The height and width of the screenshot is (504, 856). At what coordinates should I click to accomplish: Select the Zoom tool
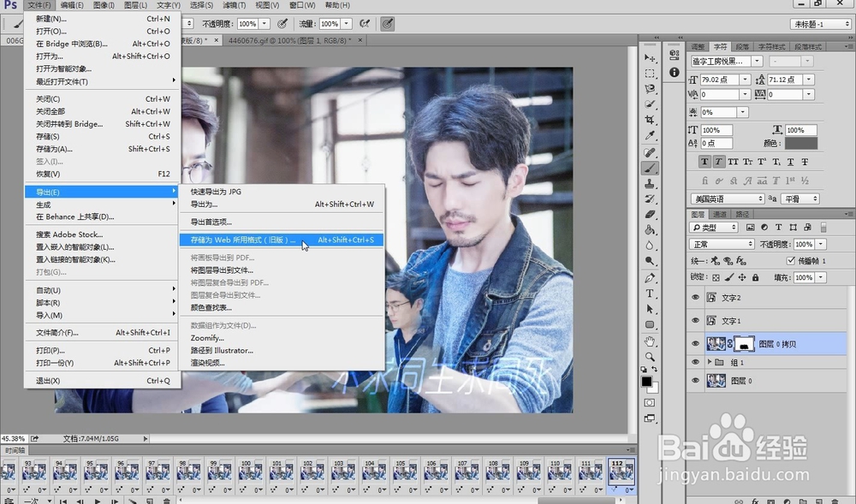[x=650, y=357]
